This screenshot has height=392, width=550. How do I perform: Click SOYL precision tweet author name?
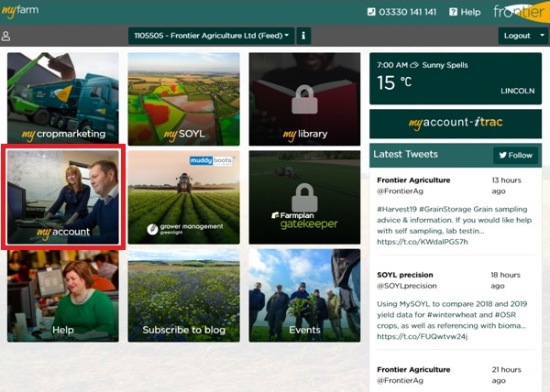[x=405, y=275]
